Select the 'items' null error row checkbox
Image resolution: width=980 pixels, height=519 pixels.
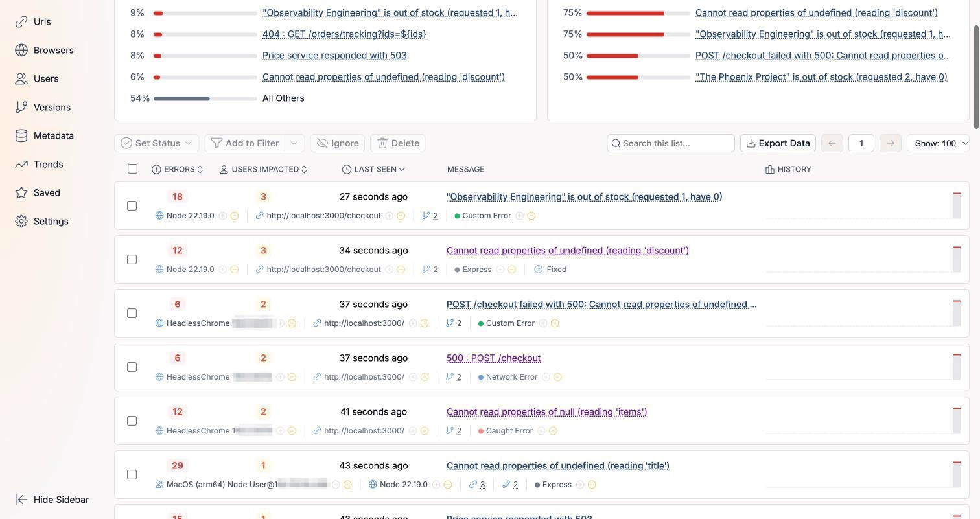pyautogui.click(x=132, y=421)
